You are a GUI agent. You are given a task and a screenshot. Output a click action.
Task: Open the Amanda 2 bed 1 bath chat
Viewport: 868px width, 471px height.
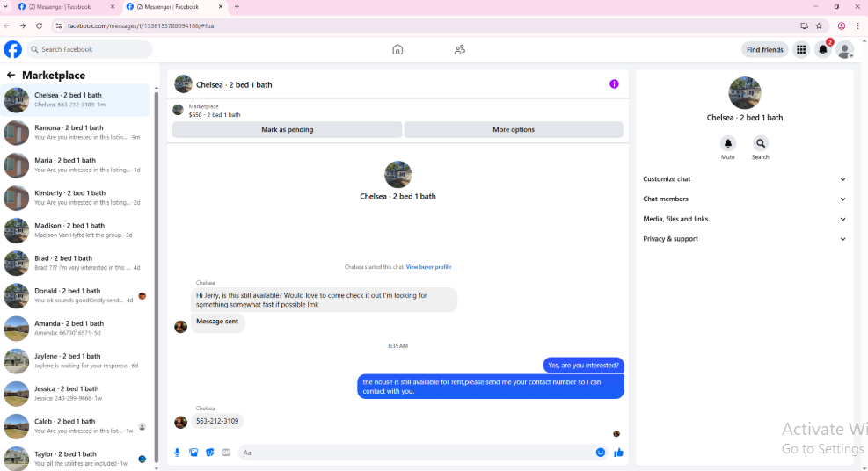[76, 328]
